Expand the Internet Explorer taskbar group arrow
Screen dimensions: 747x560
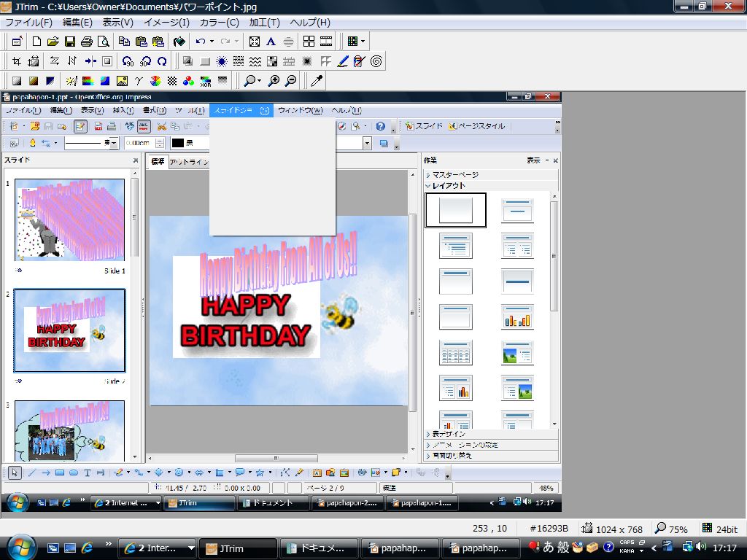[191, 548]
